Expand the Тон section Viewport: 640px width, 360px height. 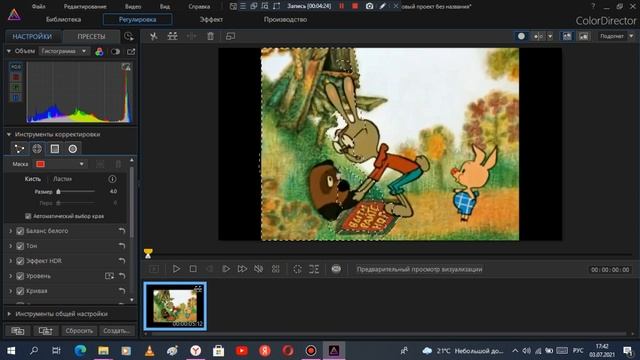[x=11, y=246]
